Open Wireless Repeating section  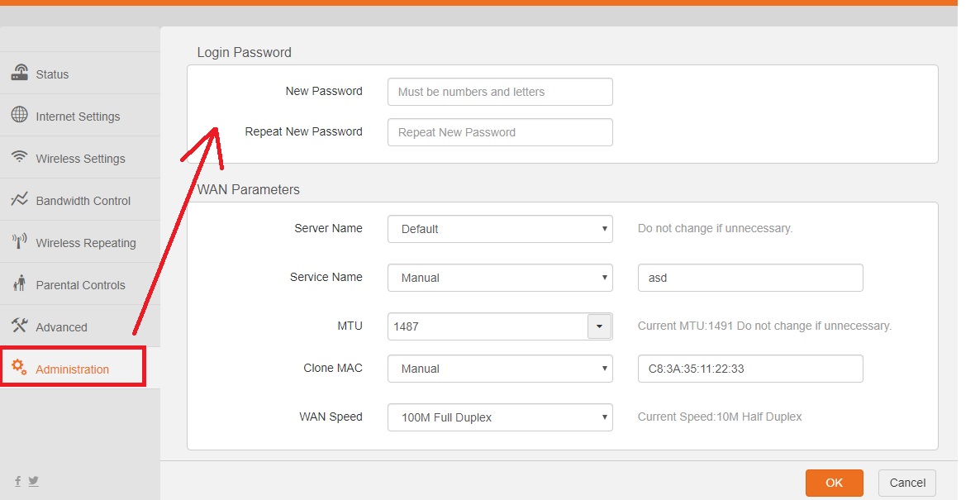(80, 242)
